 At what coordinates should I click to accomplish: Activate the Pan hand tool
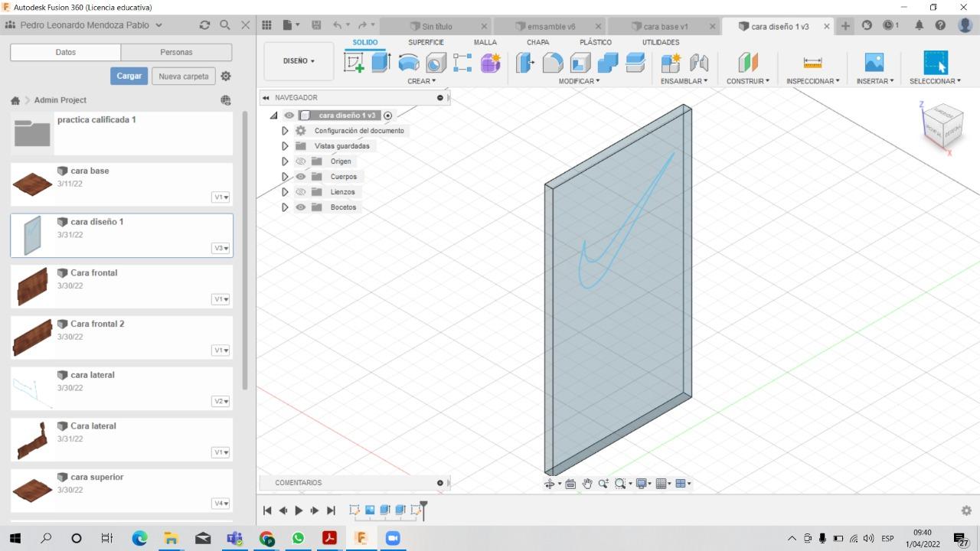pos(587,484)
